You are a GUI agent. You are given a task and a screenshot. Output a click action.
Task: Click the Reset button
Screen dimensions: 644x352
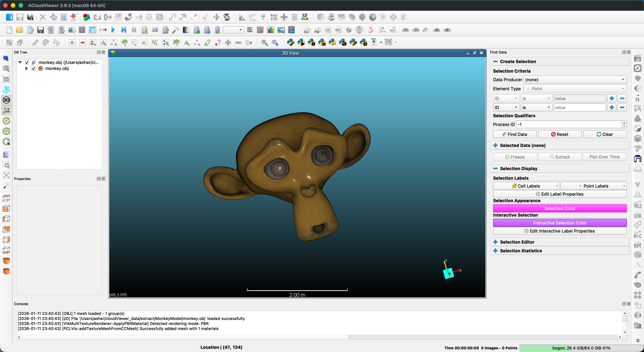coord(559,134)
